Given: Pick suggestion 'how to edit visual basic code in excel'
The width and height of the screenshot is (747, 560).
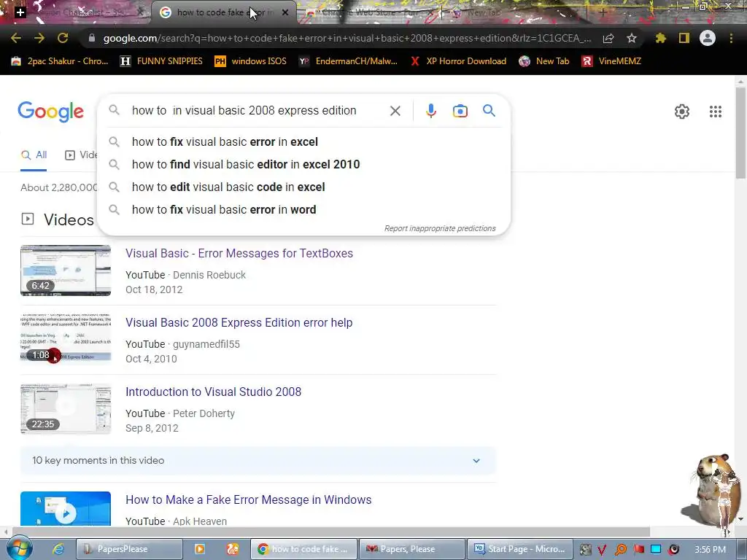Looking at the screenshot, I should (304, 187).
